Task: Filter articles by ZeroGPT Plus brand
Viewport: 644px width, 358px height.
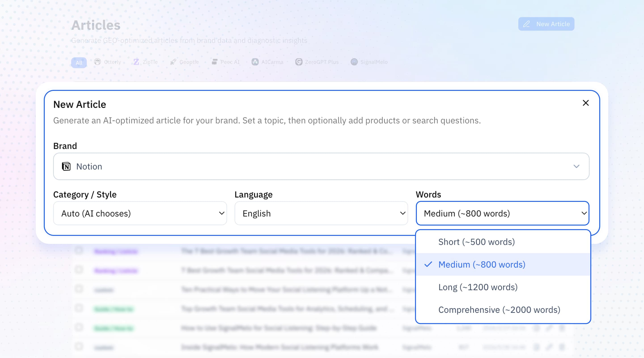Action: tap(317, 62)
